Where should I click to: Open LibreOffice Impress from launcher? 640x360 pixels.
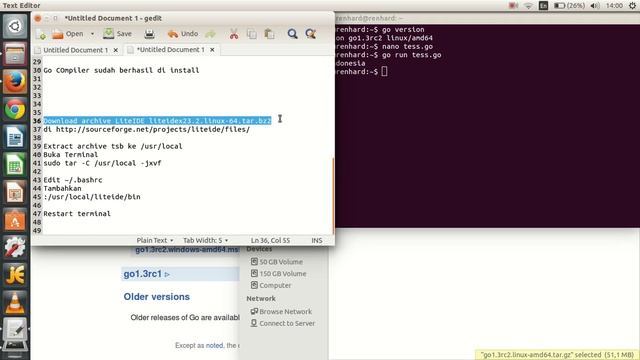tap(15, 192)
